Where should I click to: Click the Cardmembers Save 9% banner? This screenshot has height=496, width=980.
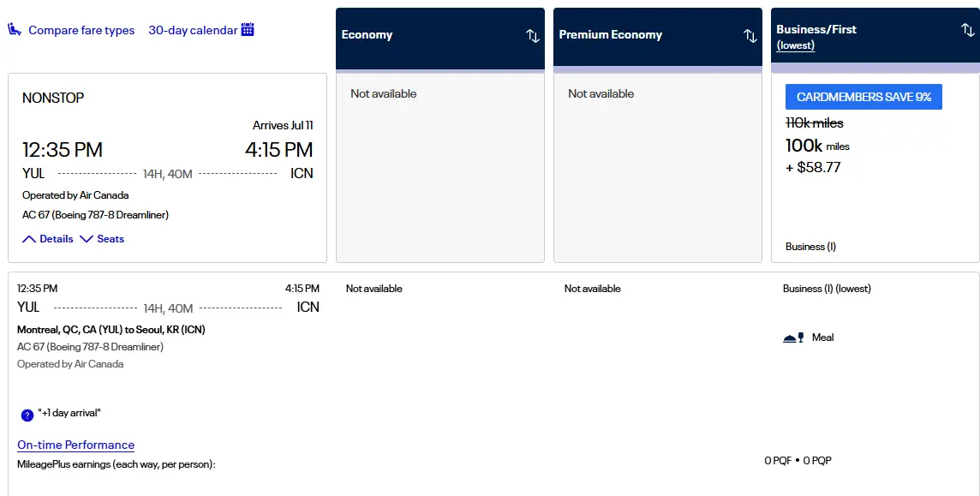click(x=863, y=97)
